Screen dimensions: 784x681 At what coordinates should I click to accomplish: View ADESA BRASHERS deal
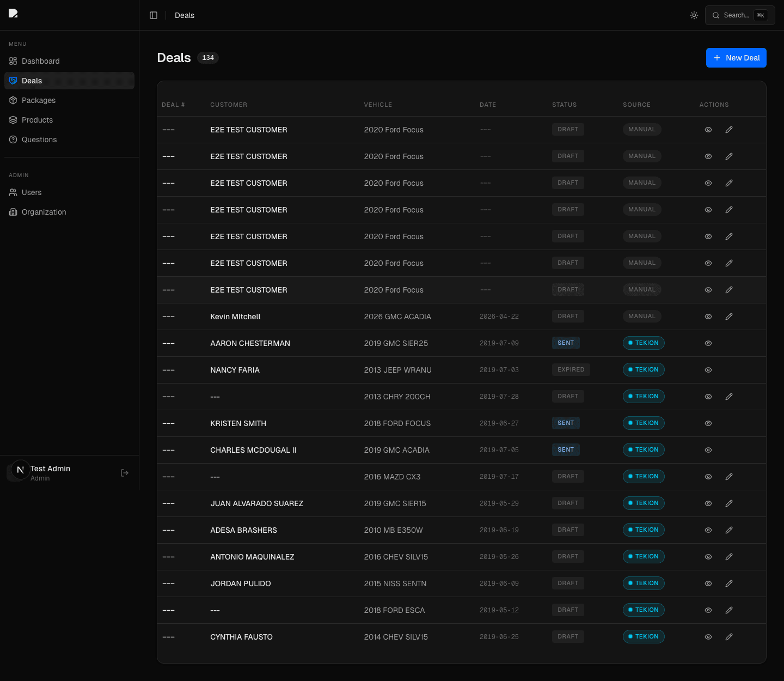coord(708,530)
